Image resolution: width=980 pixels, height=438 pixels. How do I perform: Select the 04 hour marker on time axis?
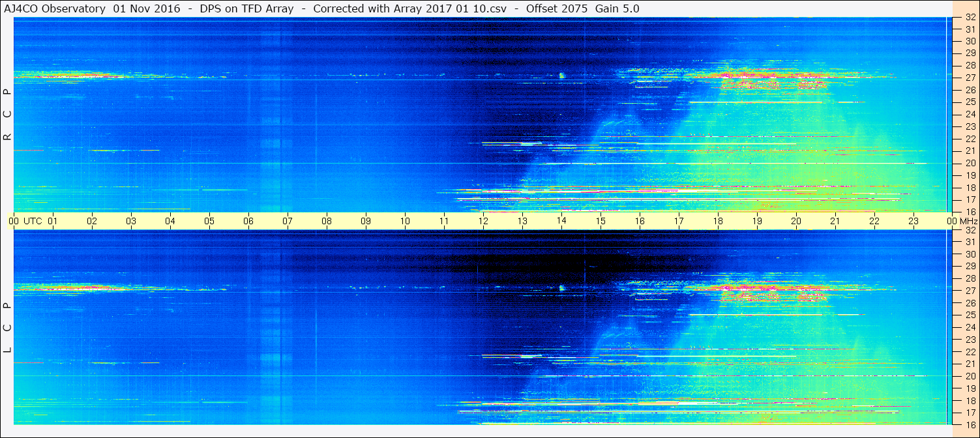(170, 221)
